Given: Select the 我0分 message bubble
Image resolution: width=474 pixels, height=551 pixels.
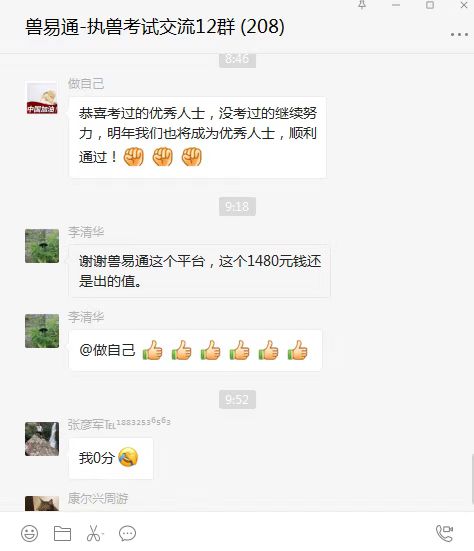Looking at the screenshot, I should click(111, 458).
